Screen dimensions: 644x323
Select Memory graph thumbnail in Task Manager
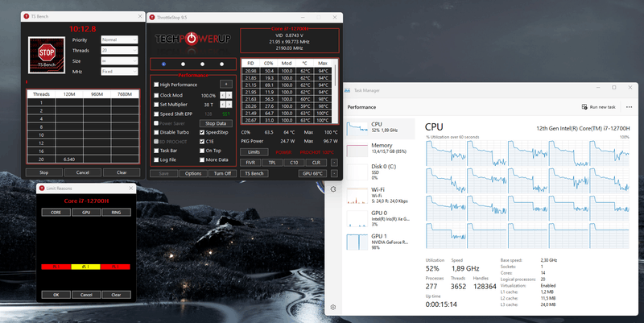coord(357,150)
